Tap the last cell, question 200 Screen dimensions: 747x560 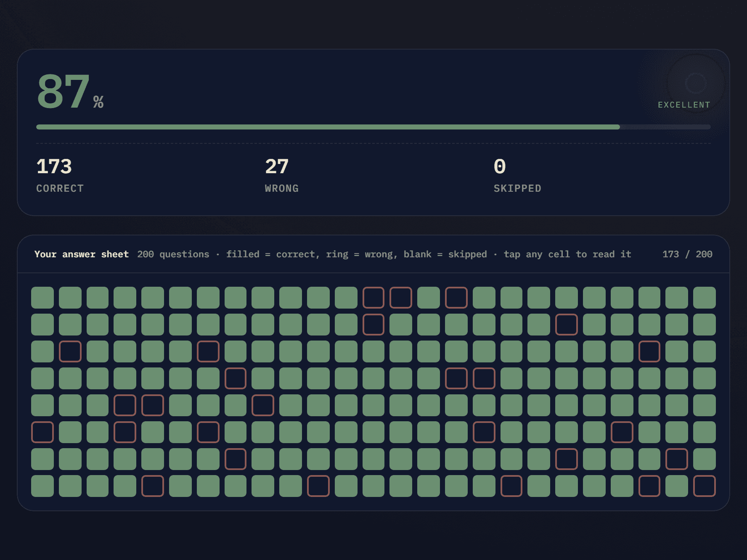(705, 486)
